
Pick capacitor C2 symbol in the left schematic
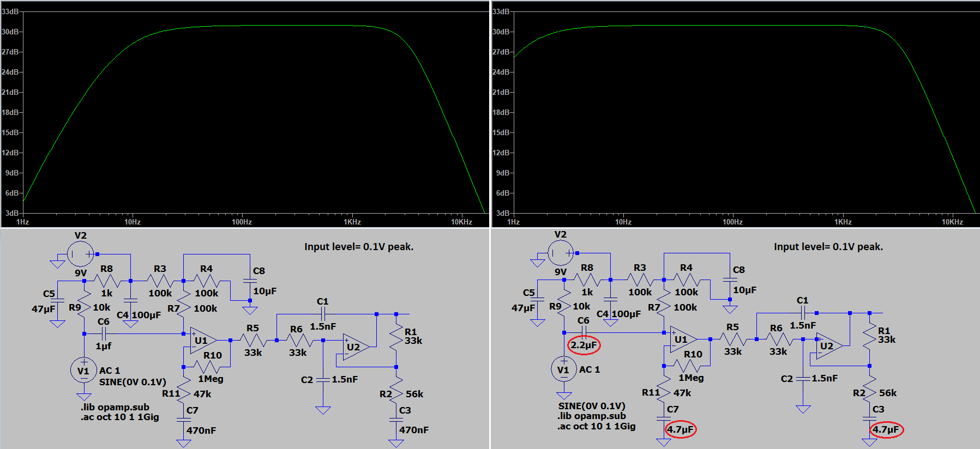tap(323, 379)
